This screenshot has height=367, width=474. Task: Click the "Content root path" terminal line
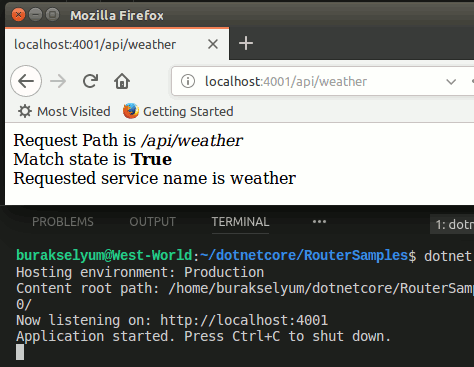coord(245,289)
